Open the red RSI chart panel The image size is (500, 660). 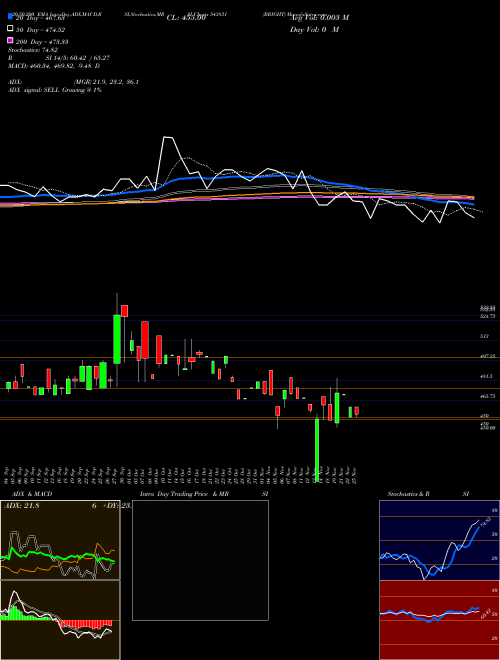pos(439,620)
